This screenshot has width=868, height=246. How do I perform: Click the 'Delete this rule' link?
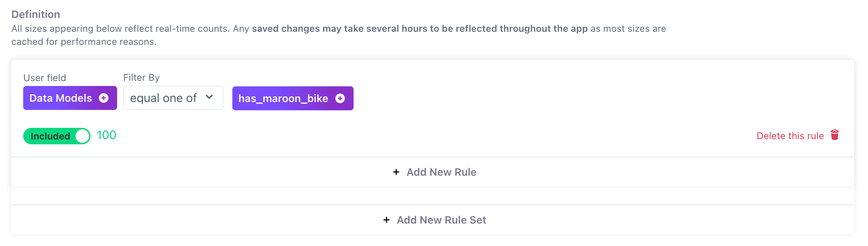coord(790,136)
